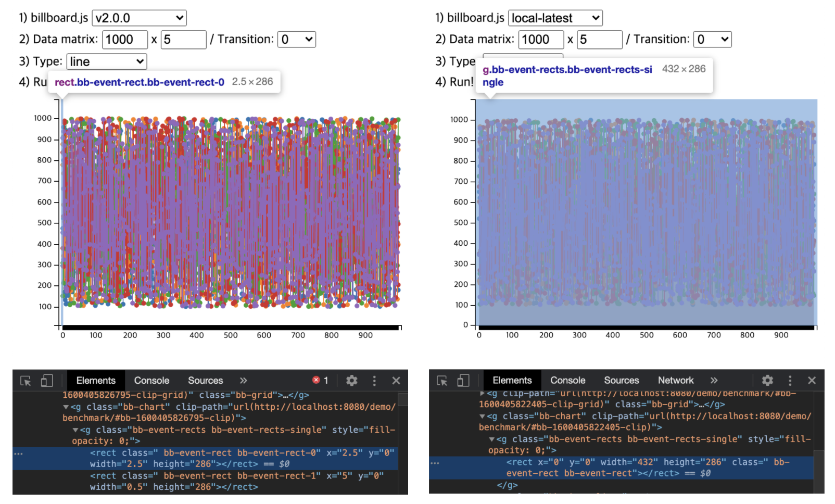
Task: Toggle device toolbar in left DevTools
Action: coord(47,381)
